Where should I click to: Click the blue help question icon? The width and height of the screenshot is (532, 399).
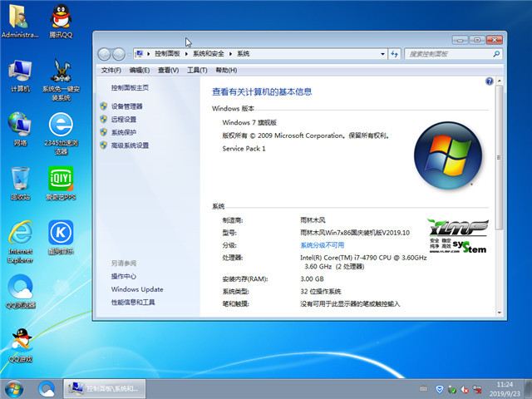490,81
